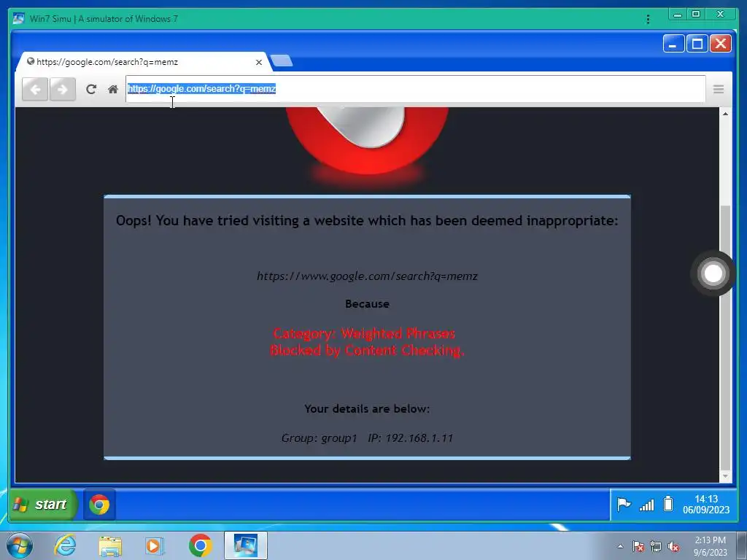Reload the page with the refresh icon
Viewport: 747px width, 560px height.
tap(91, 89)
